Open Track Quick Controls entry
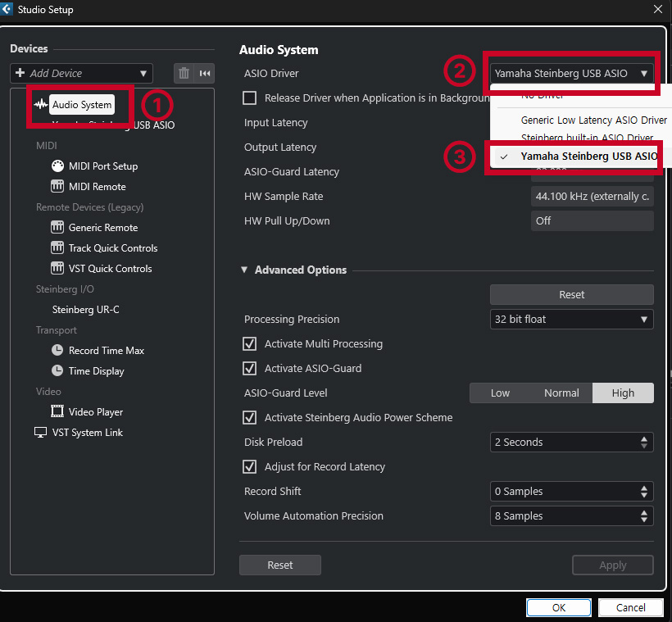Screen dimensions: 672x622 click(113, 247)
